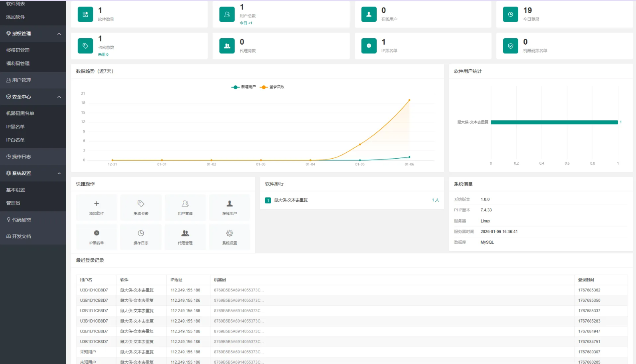Click the shield icon on the 机器码黑名单 stats card
Screen dimensions: 636x364
tap(510, 46)
